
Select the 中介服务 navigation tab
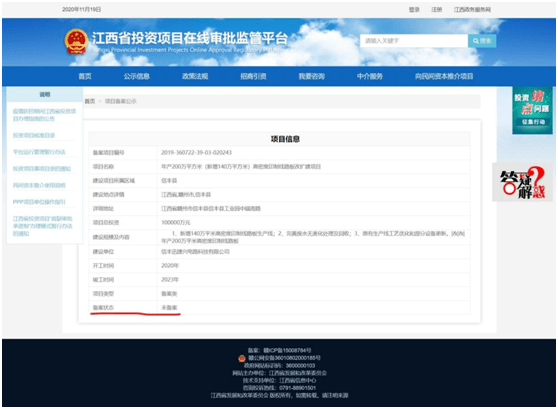[x=370, y=76]
